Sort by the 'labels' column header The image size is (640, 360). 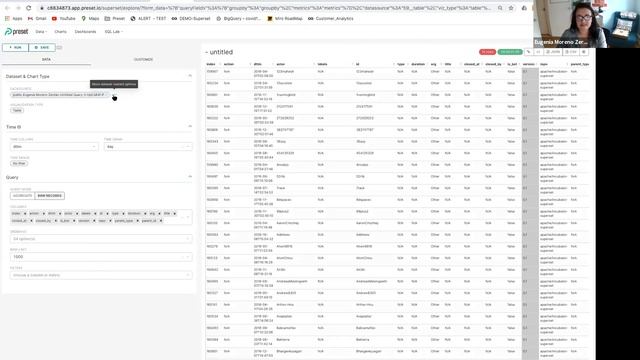coord(322,64)
